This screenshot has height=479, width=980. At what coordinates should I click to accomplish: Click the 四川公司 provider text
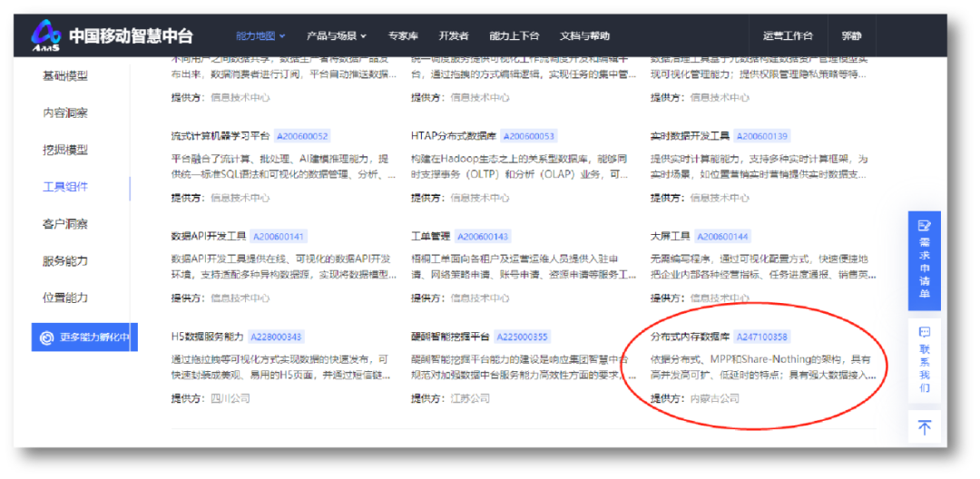230,398
